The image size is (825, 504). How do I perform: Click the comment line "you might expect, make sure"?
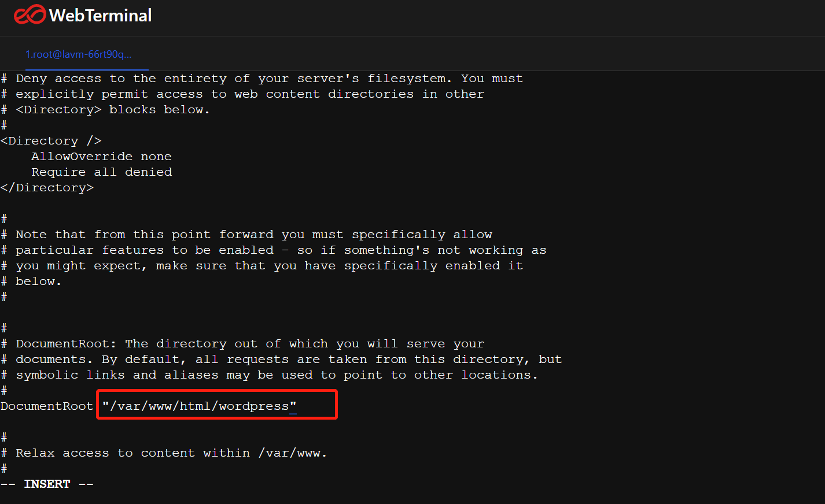tap(262, 266)
